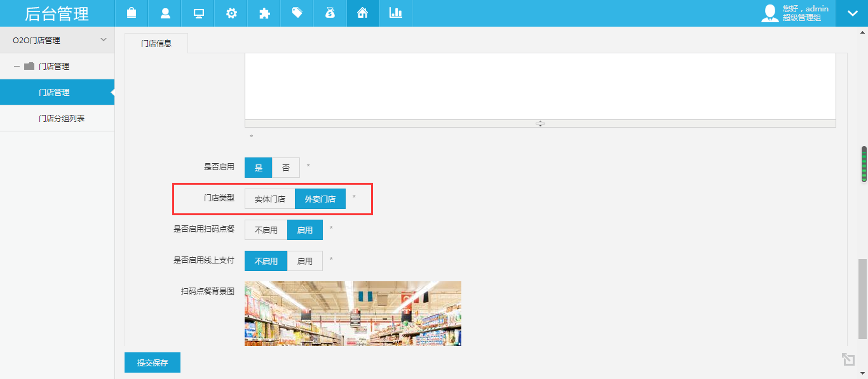Image resolution: width=868 pixels, height=379 pixels.
Task: Grab the editor resize handle bar
Action: tap(540, 123)
